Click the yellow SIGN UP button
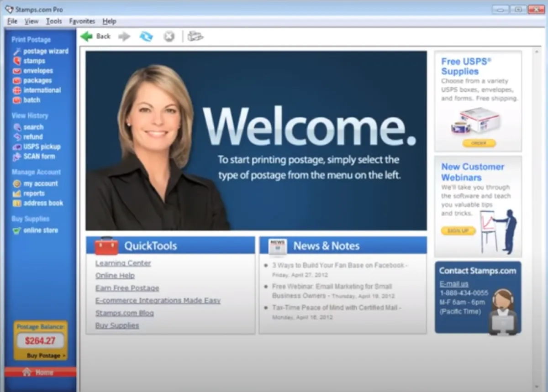The width and height of the screenshot is (548, 392). (458, 231)
